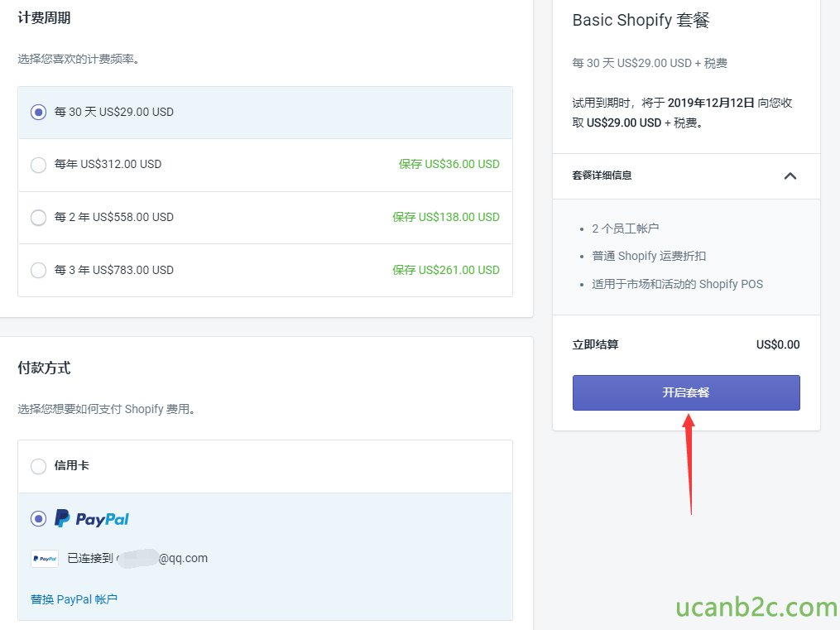Click the 立即结算 label
This screenshot has width=840, height=630.
coord(595,344)
